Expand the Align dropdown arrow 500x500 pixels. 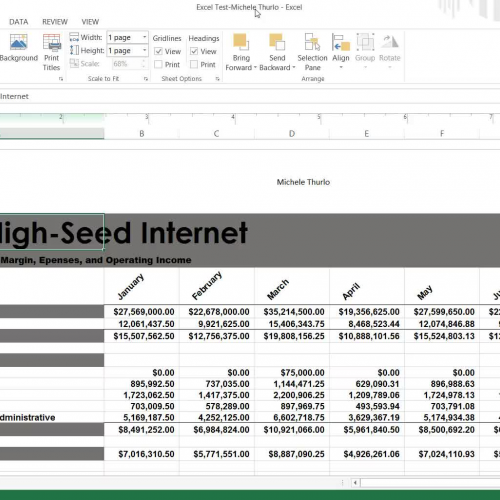click(341, 67)
